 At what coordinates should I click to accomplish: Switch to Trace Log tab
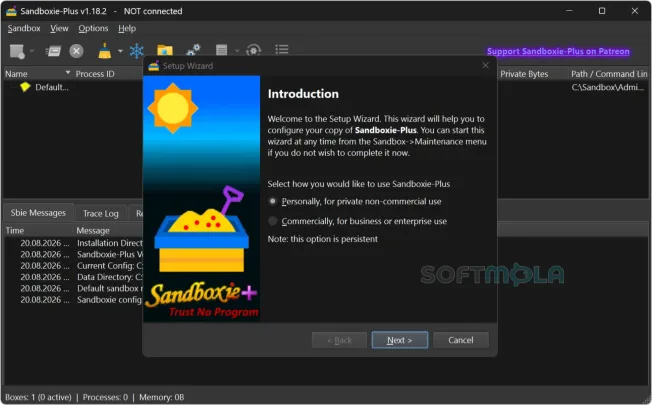[101, 213]
